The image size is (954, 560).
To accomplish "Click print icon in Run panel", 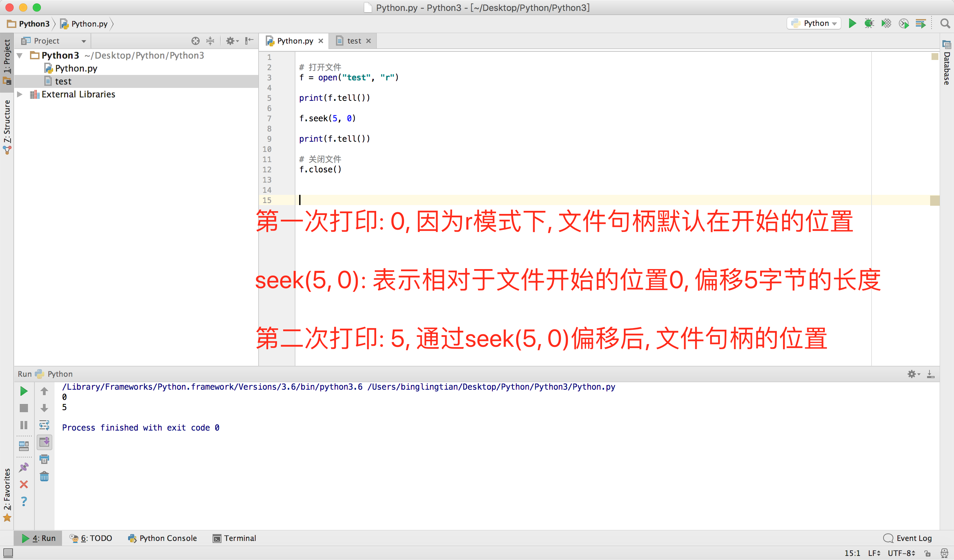I will coord(44,459).
